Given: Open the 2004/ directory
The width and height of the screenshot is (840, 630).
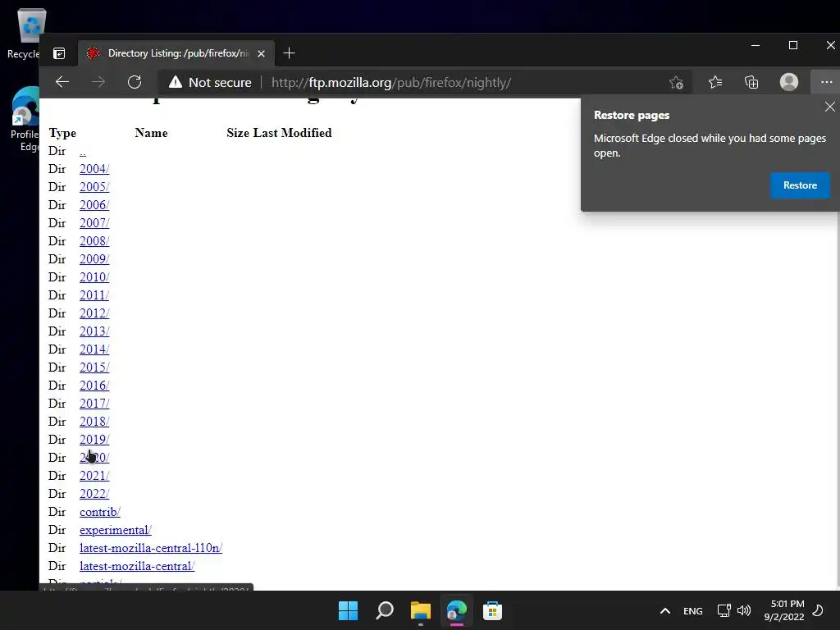Looking at the screenshot, I should [94, 169].
